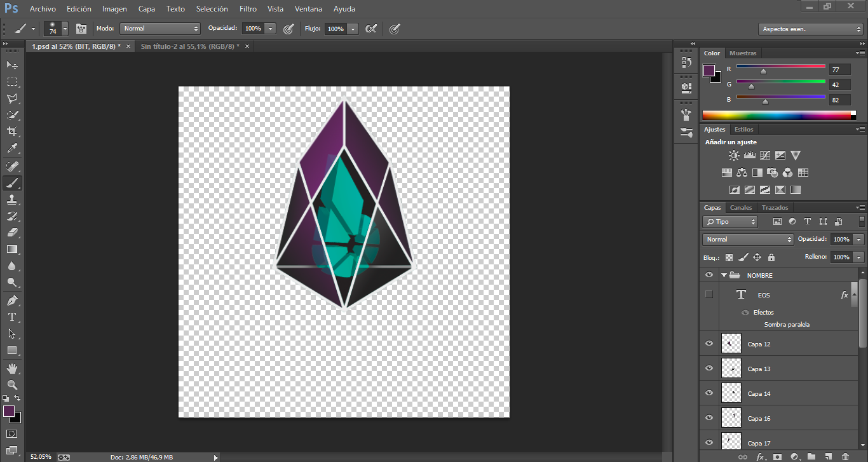Select the Eraser tool
This screenshot has width=868, height=462.
click(x=12, y=233)
